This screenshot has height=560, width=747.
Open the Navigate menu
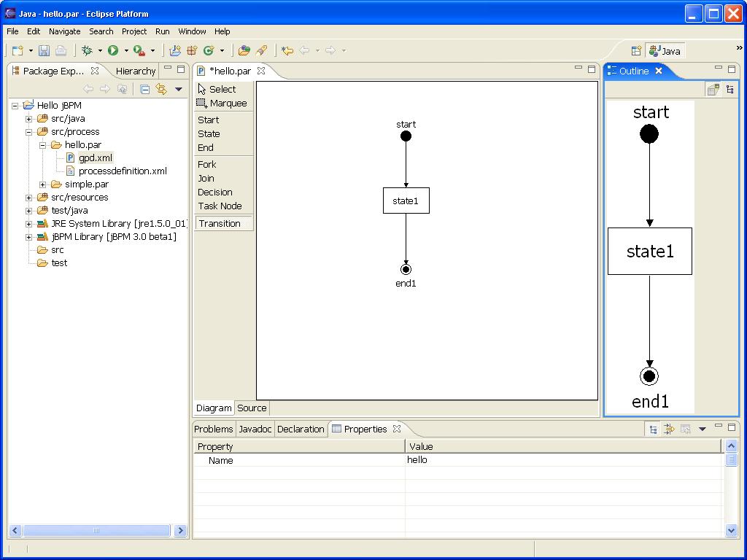pyautogui.click(x=64, y=31)
